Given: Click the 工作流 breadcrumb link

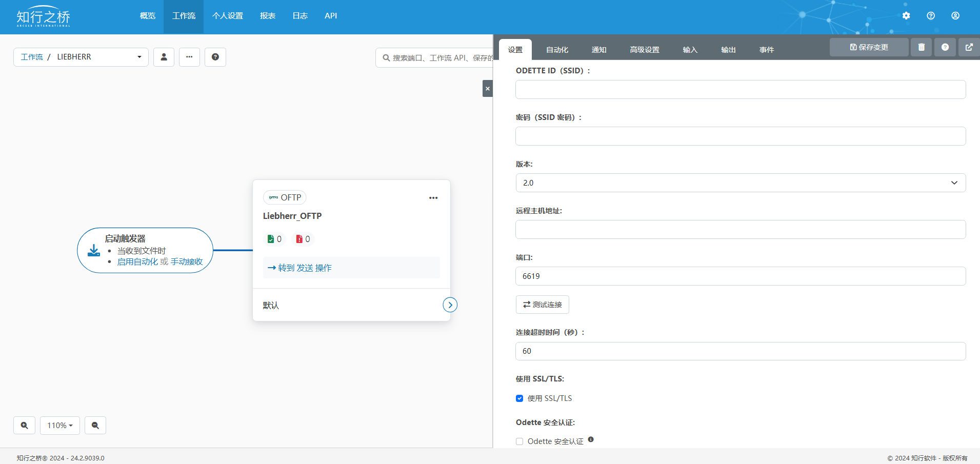Looking at the screenshot, I should coord(32,57).
